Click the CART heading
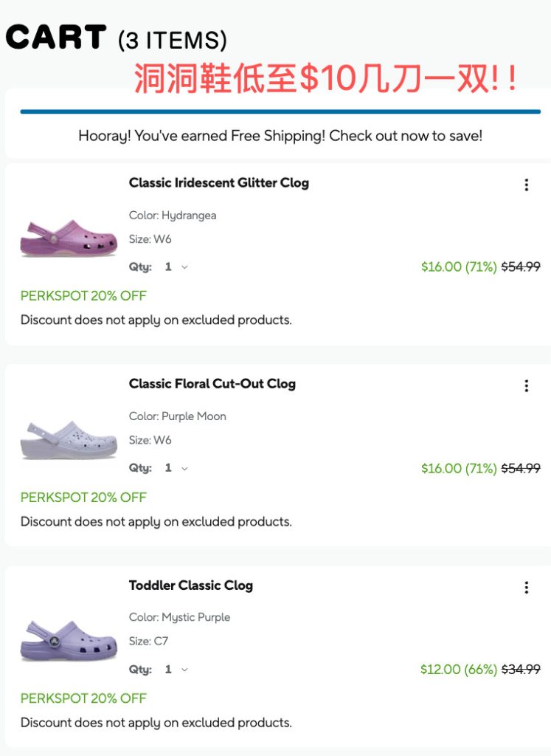This screenshot has height=756, width=551. click(x=56, y=37)
